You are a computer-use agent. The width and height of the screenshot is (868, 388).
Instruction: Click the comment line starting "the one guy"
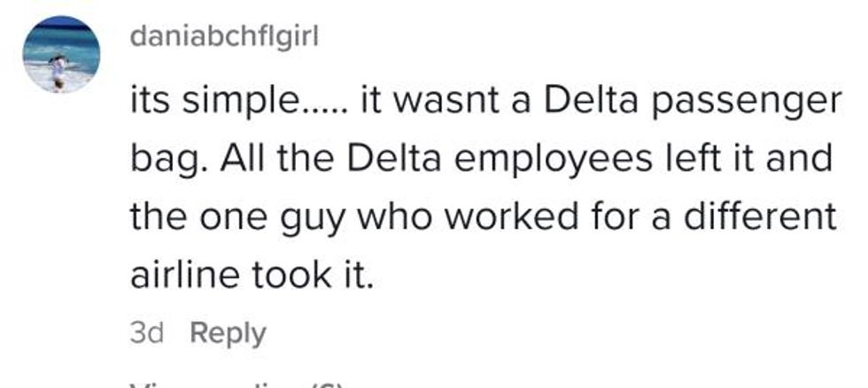tap(483, 218)
